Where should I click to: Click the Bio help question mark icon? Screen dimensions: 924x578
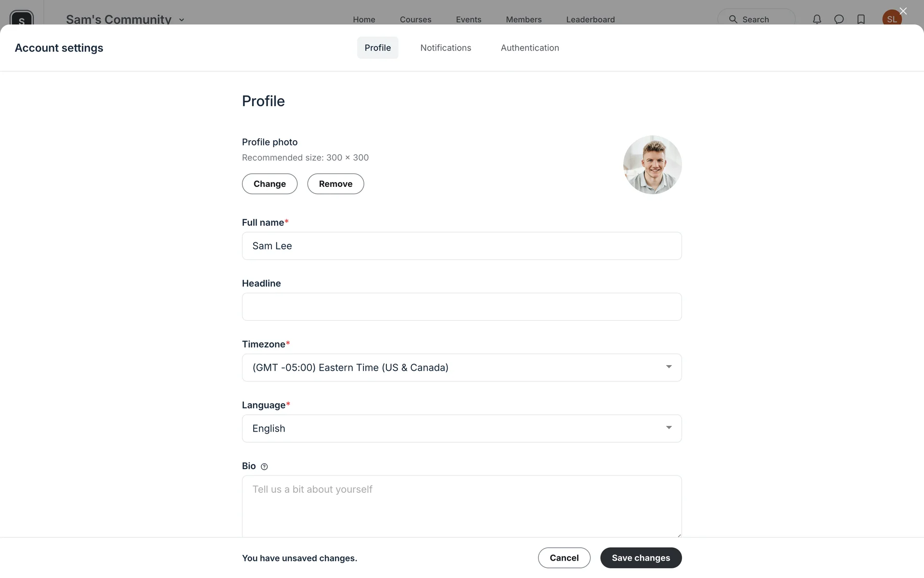point(264,466)
